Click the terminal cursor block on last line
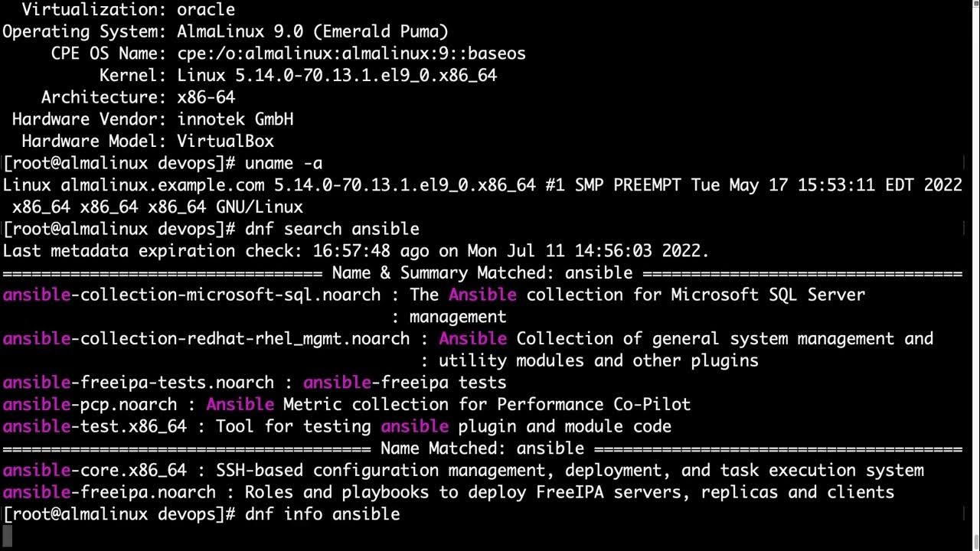This screenshot has height=551, width=980. [x=8, y=536]
